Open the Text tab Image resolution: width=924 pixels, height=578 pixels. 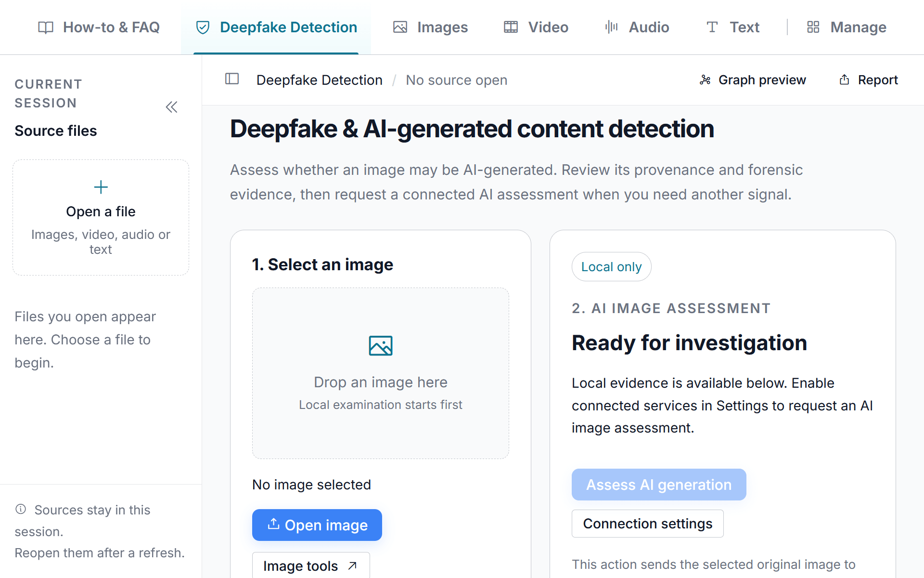pos(732,27)
